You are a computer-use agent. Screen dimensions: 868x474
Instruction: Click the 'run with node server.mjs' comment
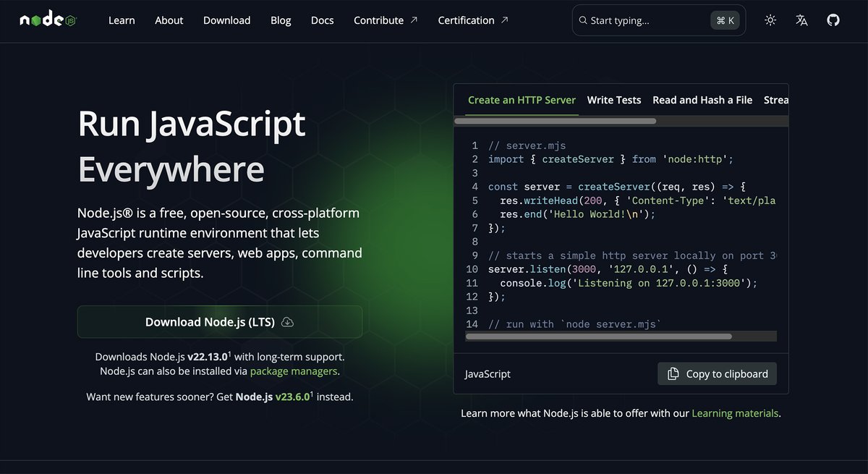[574, 324]
